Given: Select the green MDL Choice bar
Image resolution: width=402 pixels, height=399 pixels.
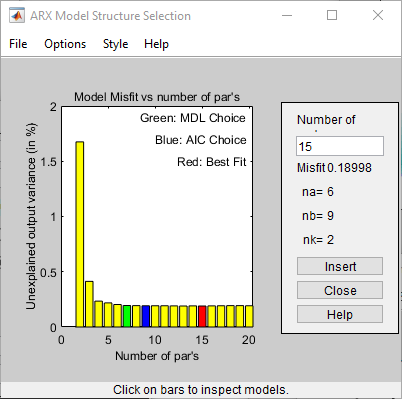Looking at the screenshot, I should tap(127, 316).
